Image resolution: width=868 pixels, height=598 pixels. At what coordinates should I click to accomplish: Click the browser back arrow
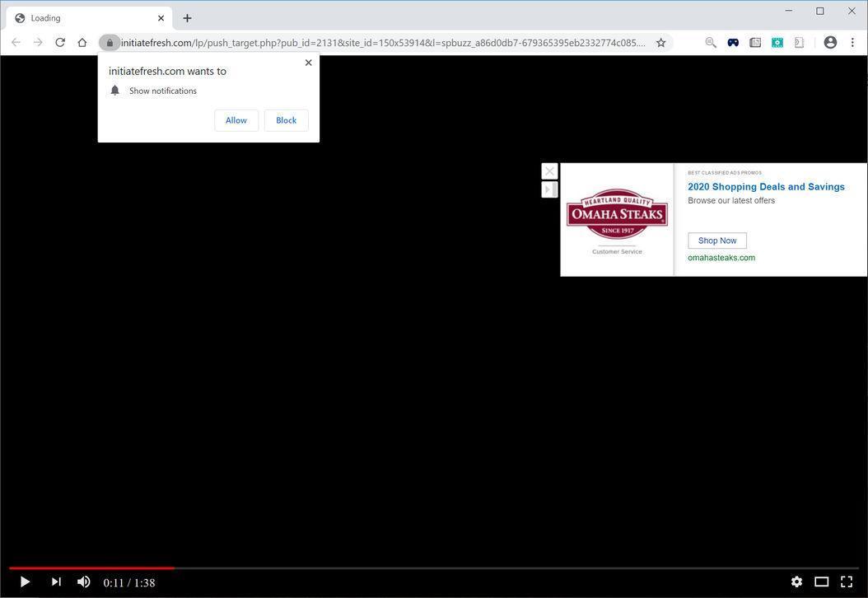16,43
